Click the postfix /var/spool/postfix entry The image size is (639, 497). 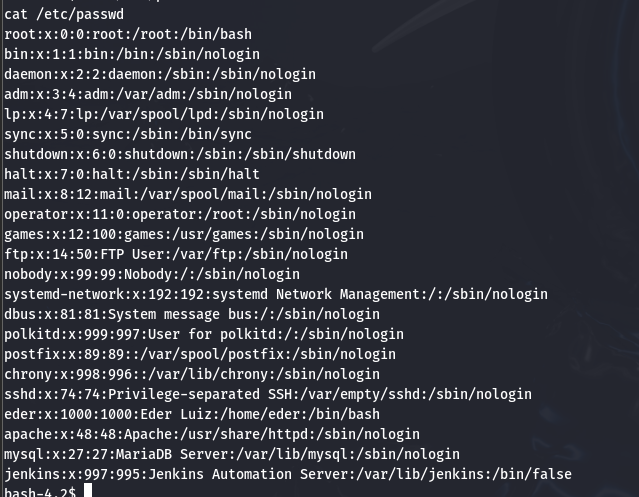(200, 354)
